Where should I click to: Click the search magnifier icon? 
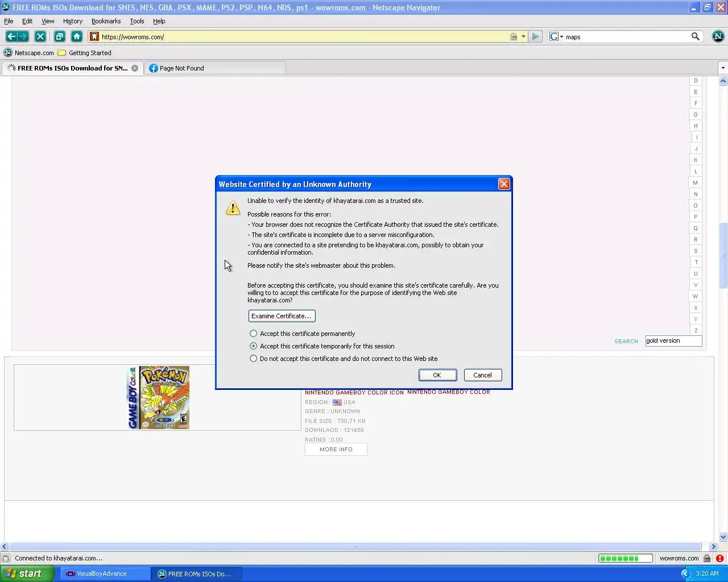(695, 36)
